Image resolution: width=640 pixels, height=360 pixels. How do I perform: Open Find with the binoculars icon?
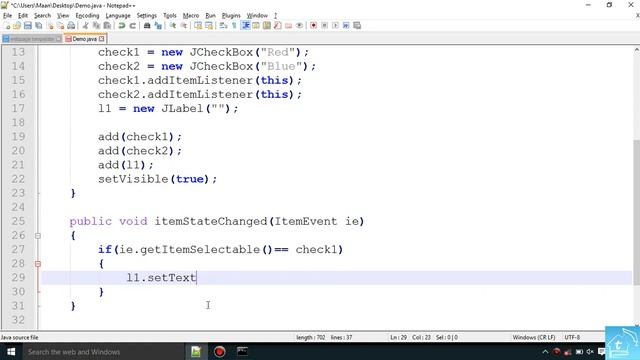[147, 26]
